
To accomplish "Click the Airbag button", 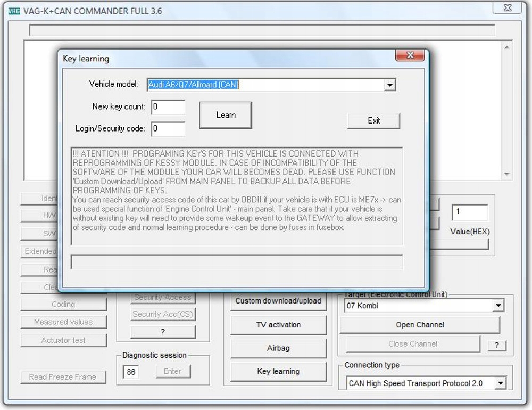I will click(x=278, y=349).
